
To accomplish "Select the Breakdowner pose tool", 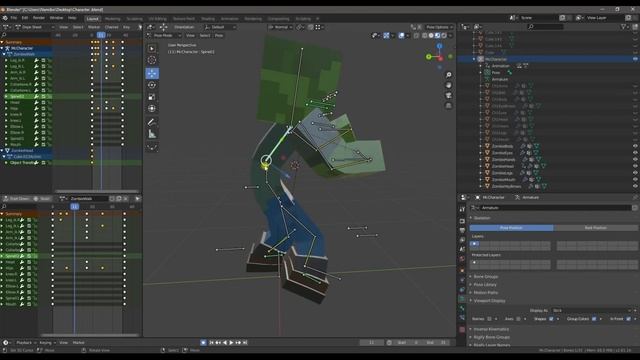I will tap(152, 147).
